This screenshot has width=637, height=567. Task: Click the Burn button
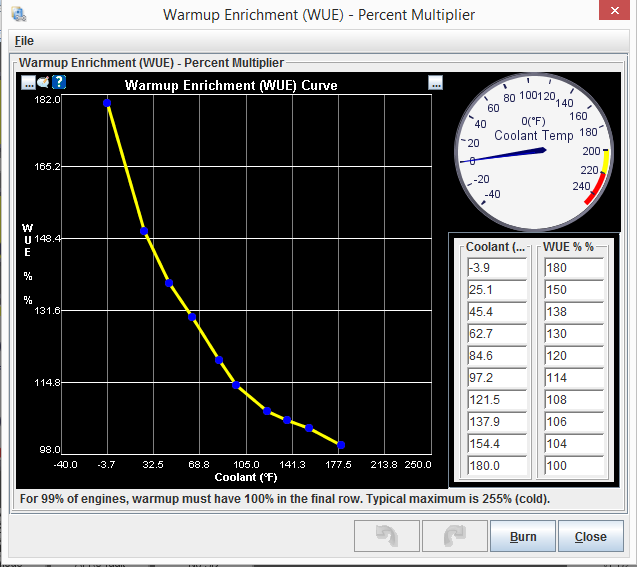click(522, 537)
